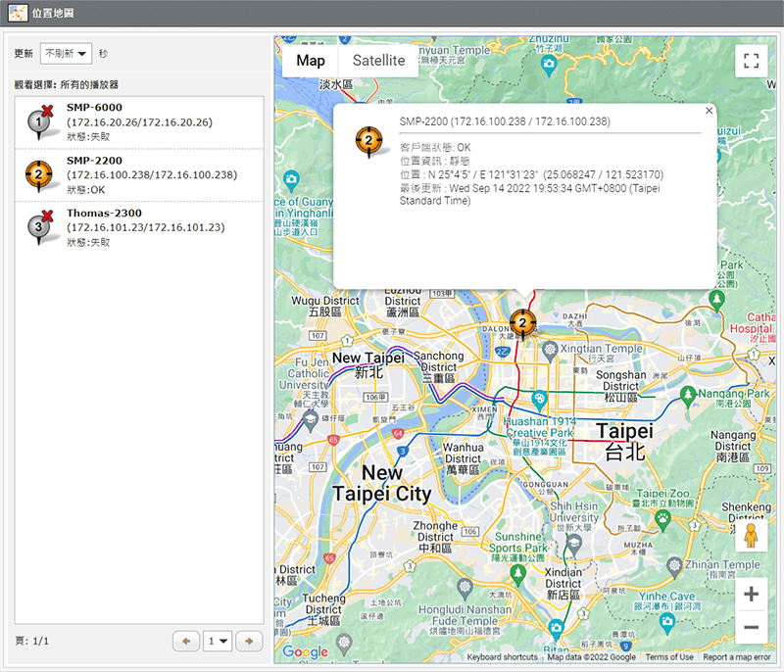Click Songshan District map label
This screenshot has height=672, width=784.
[x=621, y=386]
